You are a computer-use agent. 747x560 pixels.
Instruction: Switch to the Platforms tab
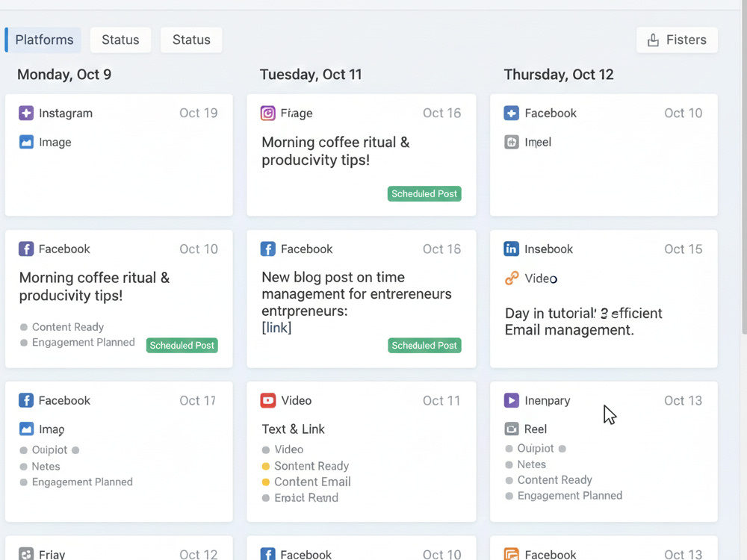pos(43,40)
